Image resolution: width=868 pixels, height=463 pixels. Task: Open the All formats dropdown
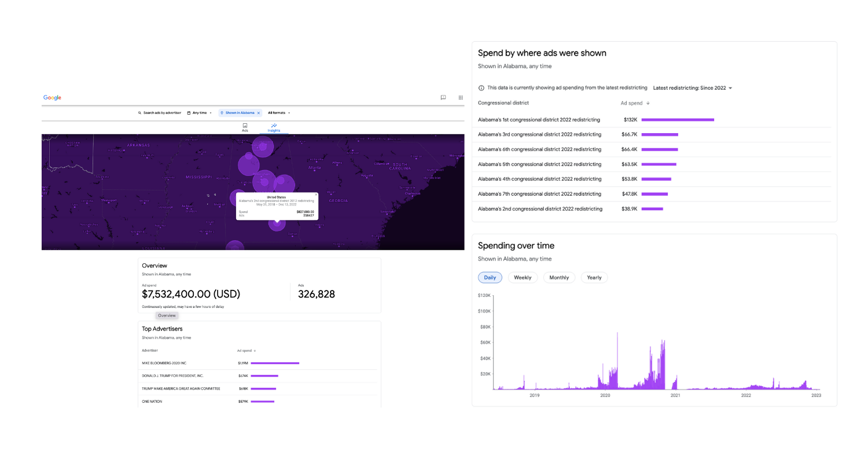tap(279, 113)
